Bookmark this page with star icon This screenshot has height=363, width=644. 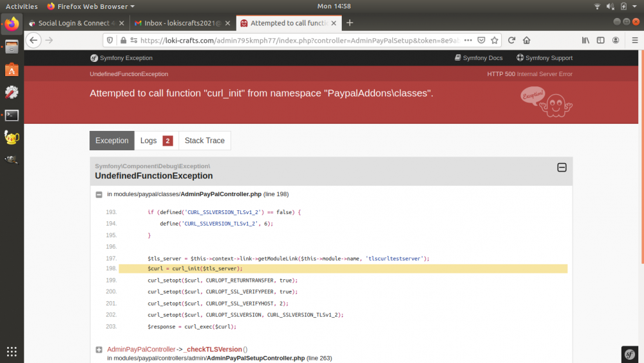495,40
